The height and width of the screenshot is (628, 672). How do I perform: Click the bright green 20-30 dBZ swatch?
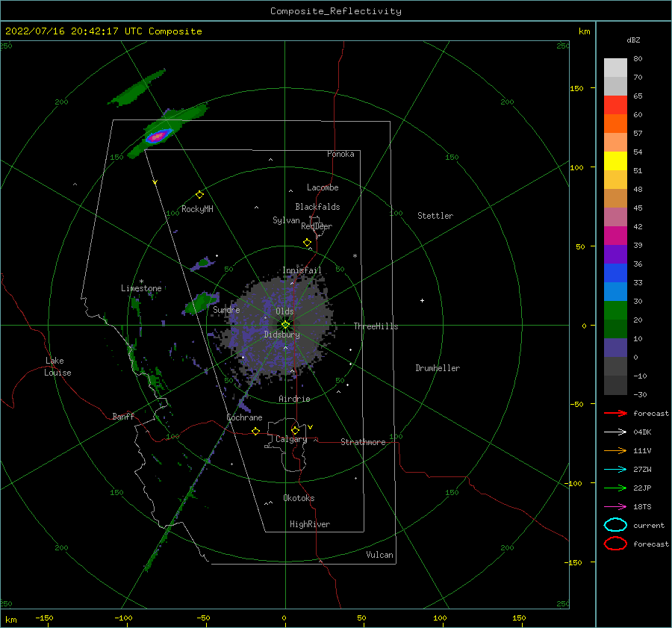[x=615, y=311]
